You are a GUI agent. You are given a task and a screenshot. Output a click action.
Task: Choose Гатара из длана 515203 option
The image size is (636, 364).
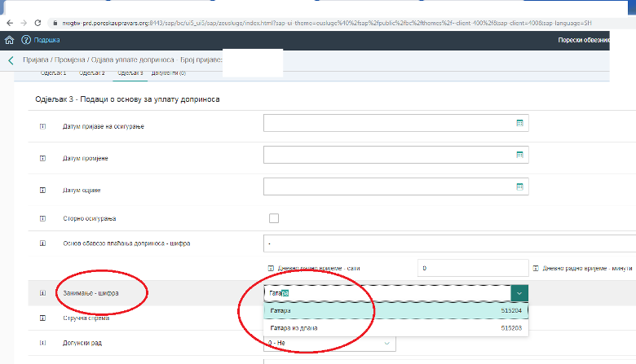click(395, 328)
